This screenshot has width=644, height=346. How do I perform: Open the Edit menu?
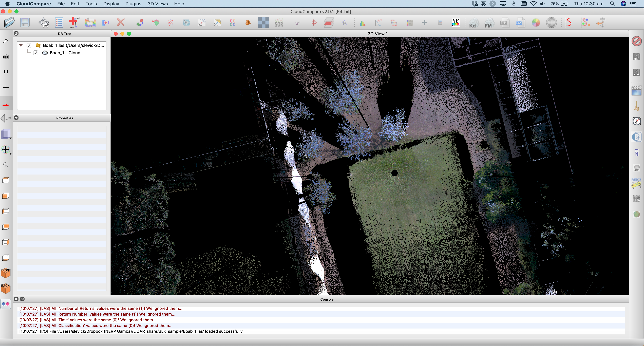coord(75,4)
